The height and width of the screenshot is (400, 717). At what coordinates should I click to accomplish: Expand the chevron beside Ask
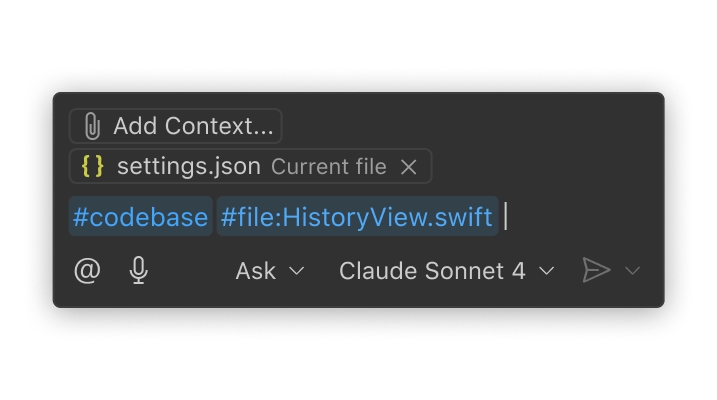coord(296,271)
